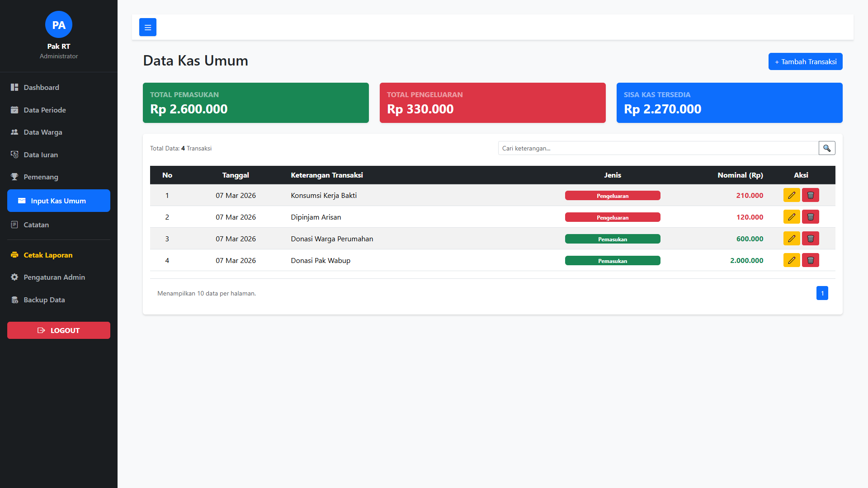Delete the Dipinjam Arisan row
The image size is (868, 488).
coord(810,217)
